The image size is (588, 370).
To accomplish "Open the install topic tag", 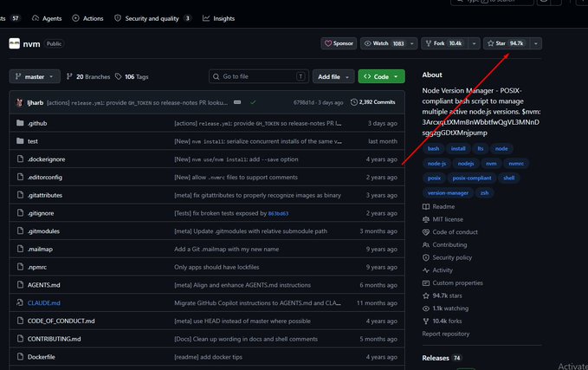I will tap(458, 148).
